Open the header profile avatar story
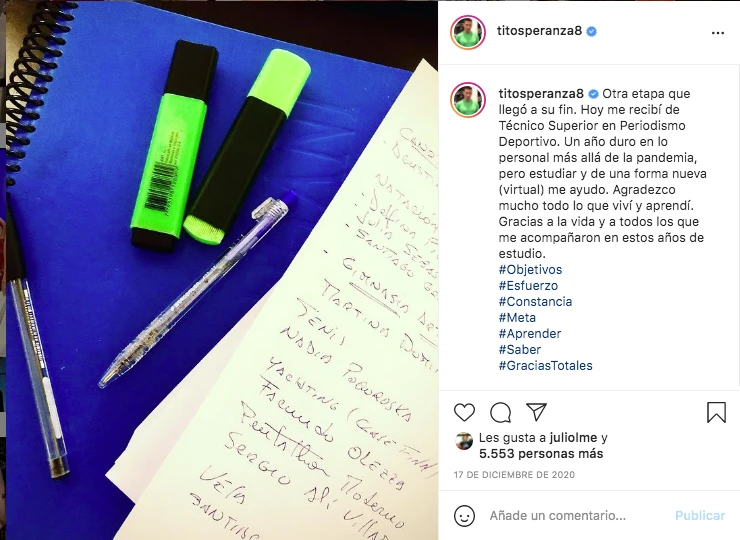The image size is (740, 540). pos(468,32)
